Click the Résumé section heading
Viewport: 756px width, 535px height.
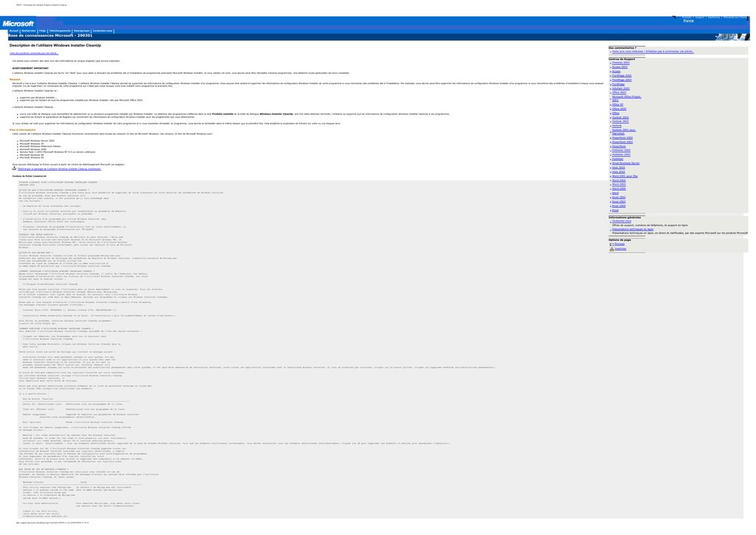click(x=15, y=80)
